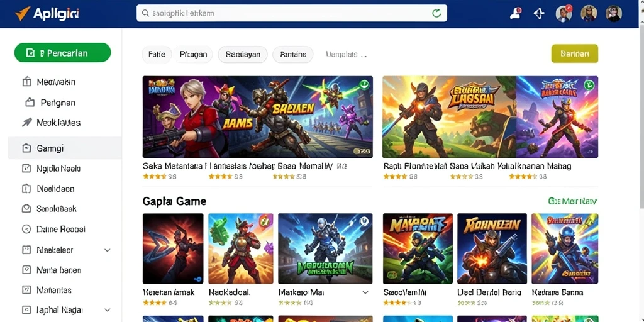The width and height of the screenshot is (644, 322).
Task: Open Rapli Piontitelali game title
Action: click(x=415, y=166)
